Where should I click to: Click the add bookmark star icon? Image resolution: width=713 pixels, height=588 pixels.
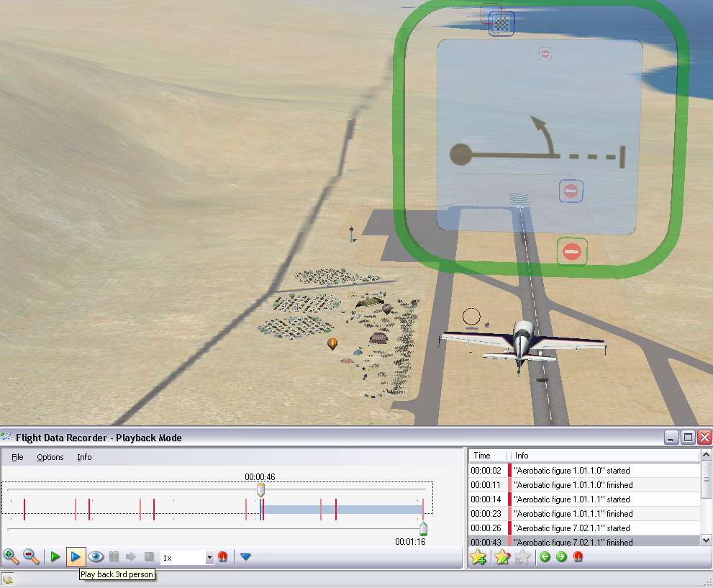(x=478, y=556)
